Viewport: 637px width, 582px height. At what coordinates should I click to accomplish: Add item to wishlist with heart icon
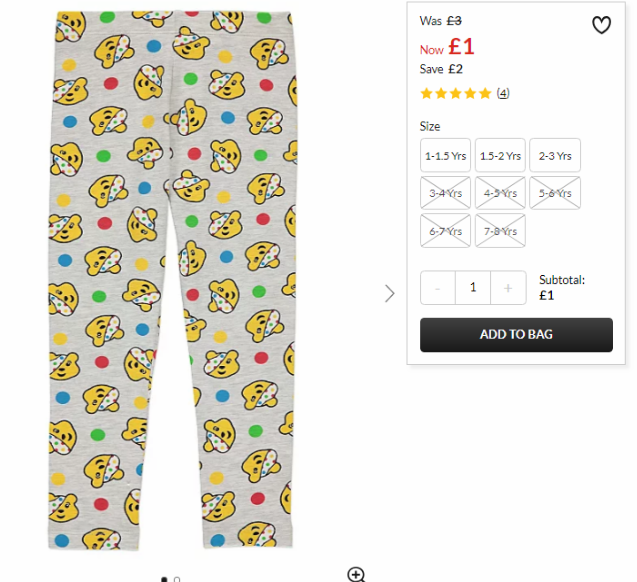[601, 25]
